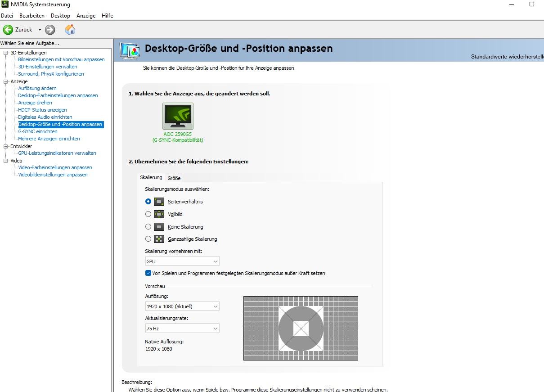544x392 pixels.
Task: Click the Vollbild scaling mode icon
Action: click(159, 214)
